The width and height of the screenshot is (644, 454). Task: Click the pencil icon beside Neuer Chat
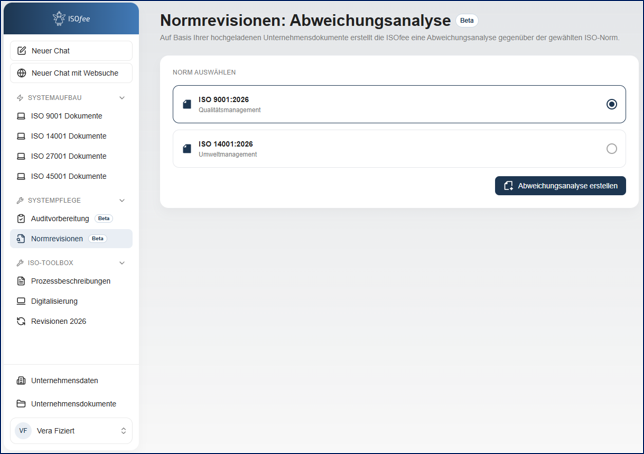click(21, 51)
